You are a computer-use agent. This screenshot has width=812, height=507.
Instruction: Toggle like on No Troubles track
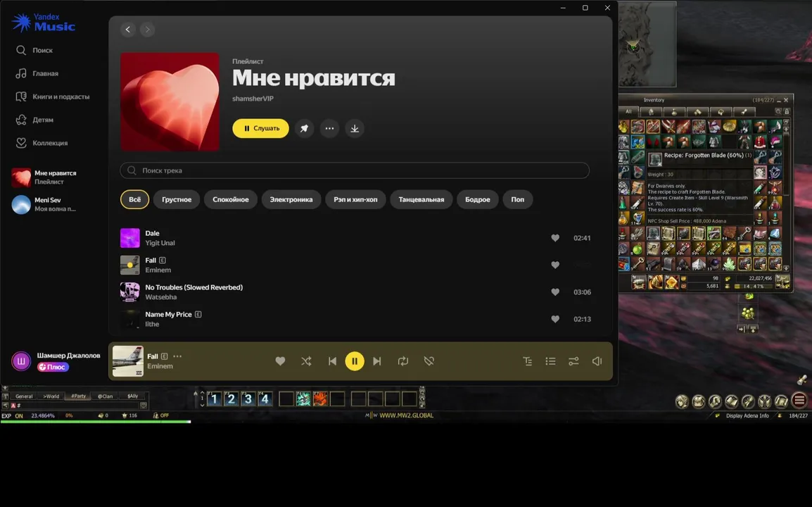[x=555, y=292]
